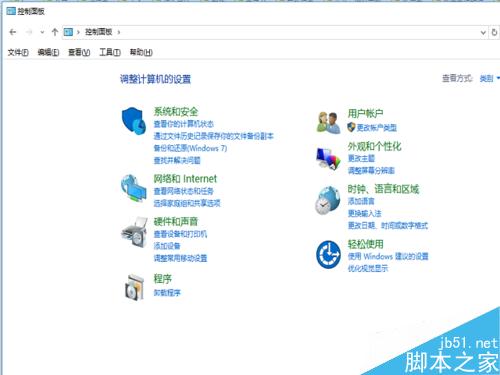The image size is (500, 375).
Task: Click 使用 Windows 建议的设置 link
Action: point(388,256)
